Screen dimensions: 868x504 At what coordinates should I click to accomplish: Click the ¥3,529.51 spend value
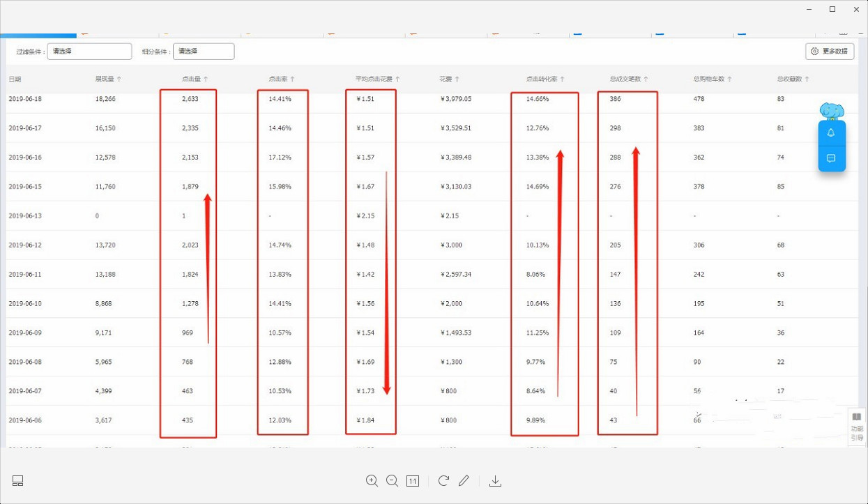(456, 128)
